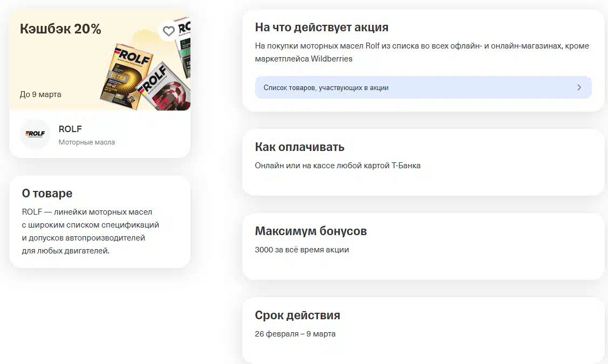Expand the product list chevron arrow
Viewport: 608px width, 364px height.
(579, 87)
